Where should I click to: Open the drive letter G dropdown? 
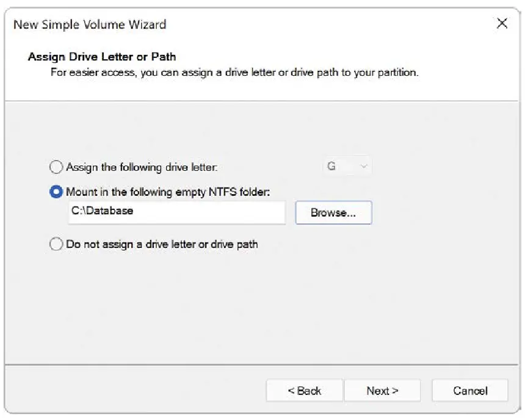pyautogui.click(x=347, y=167)
